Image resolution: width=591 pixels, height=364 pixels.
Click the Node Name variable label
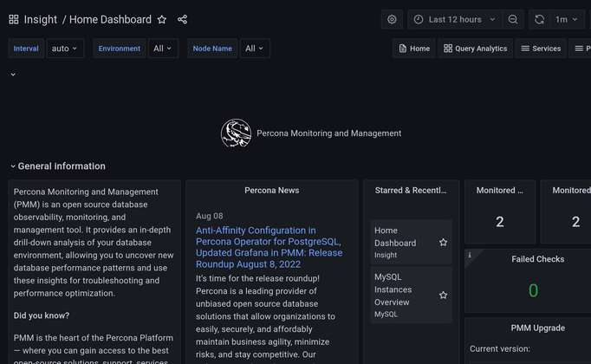212,49
